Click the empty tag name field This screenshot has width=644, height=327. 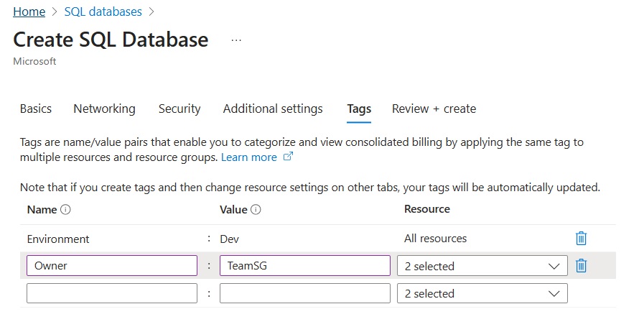pos(112,293)
